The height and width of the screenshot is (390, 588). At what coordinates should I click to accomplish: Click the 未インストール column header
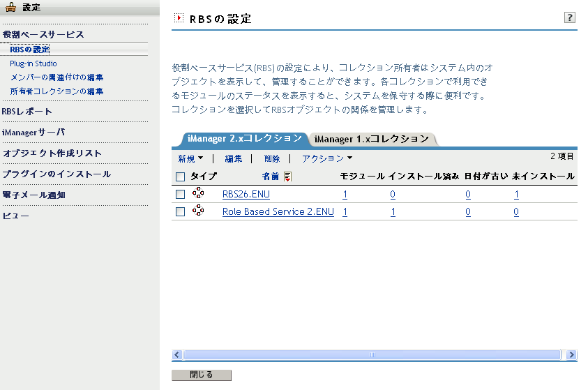[x=543, y=177]
